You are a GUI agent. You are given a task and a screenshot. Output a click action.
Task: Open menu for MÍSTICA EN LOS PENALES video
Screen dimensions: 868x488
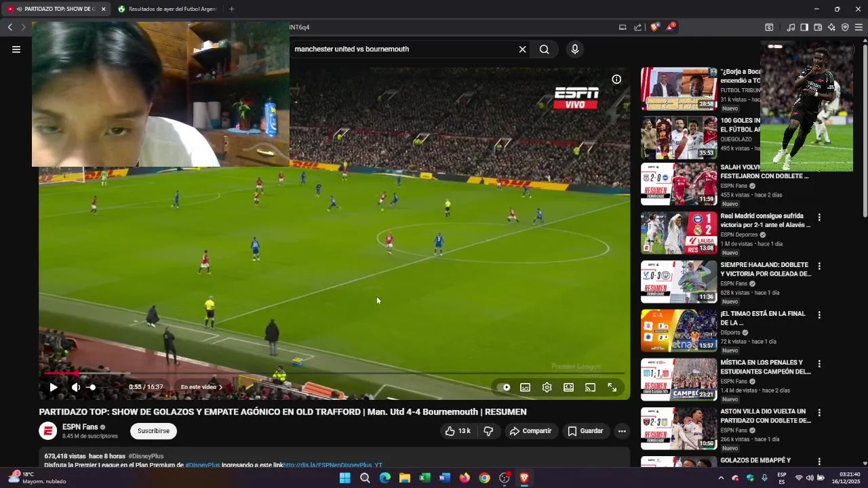click(819, 364)
